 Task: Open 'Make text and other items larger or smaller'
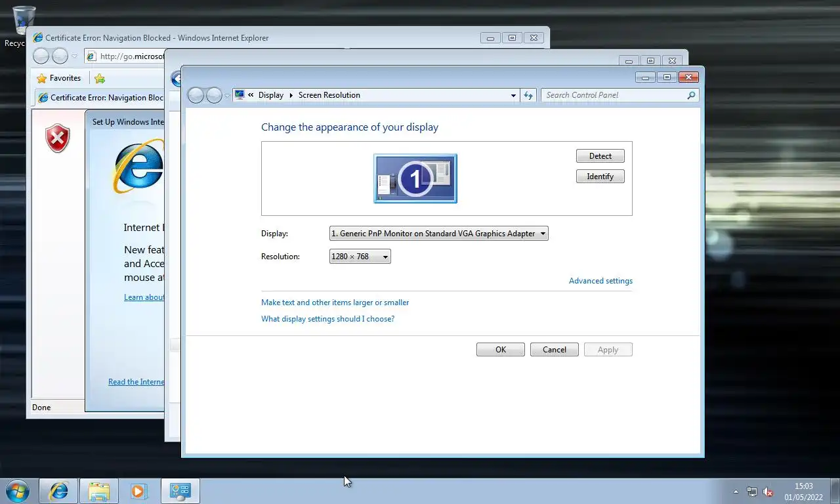(x=335, y=303)
